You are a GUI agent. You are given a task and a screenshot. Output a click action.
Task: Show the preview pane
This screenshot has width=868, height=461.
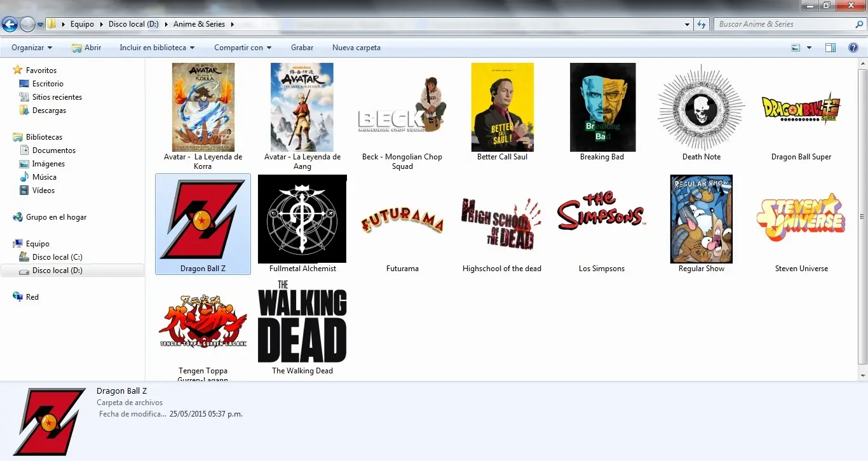tap(830, 48)
